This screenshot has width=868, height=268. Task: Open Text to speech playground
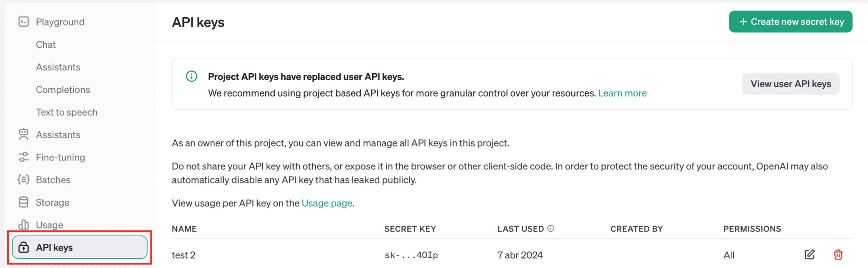67,112
